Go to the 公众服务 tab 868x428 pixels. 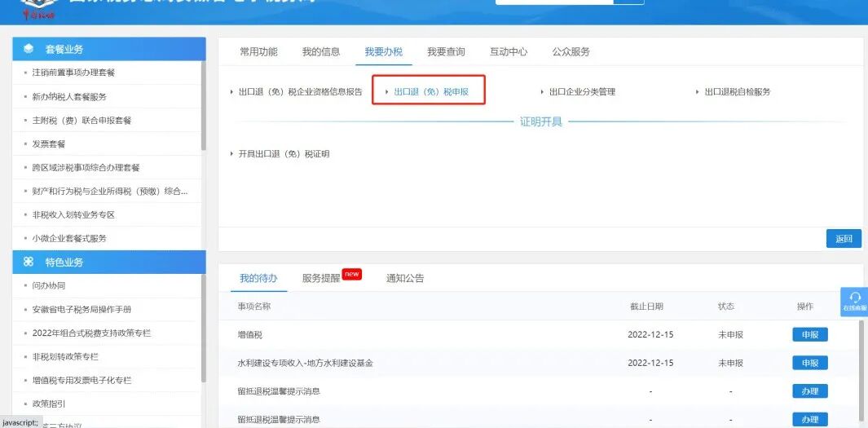(571, 52)
